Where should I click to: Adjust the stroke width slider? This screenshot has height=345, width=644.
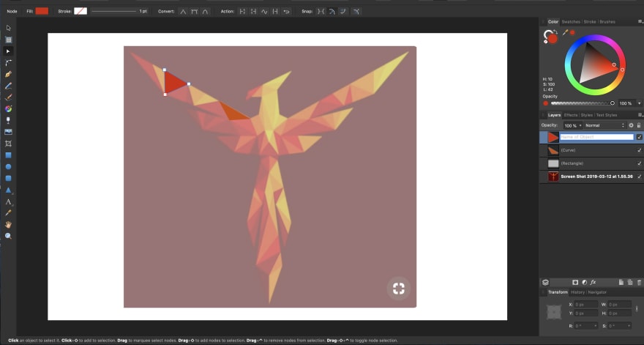click(114, 12)
